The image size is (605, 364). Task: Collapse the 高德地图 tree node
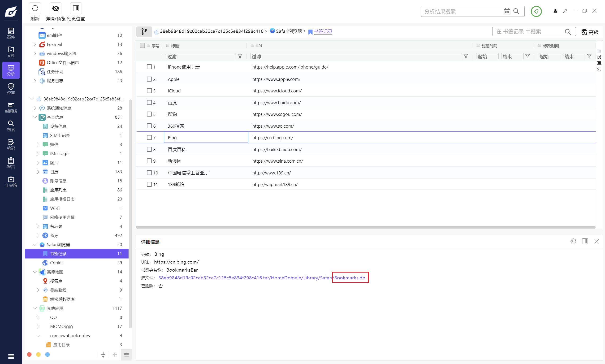click(35, 272)
